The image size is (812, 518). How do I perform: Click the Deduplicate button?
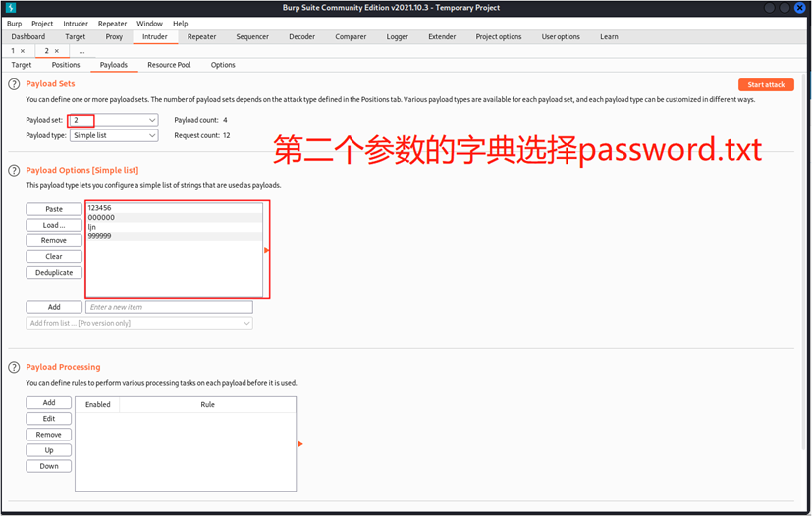point(54,273)
